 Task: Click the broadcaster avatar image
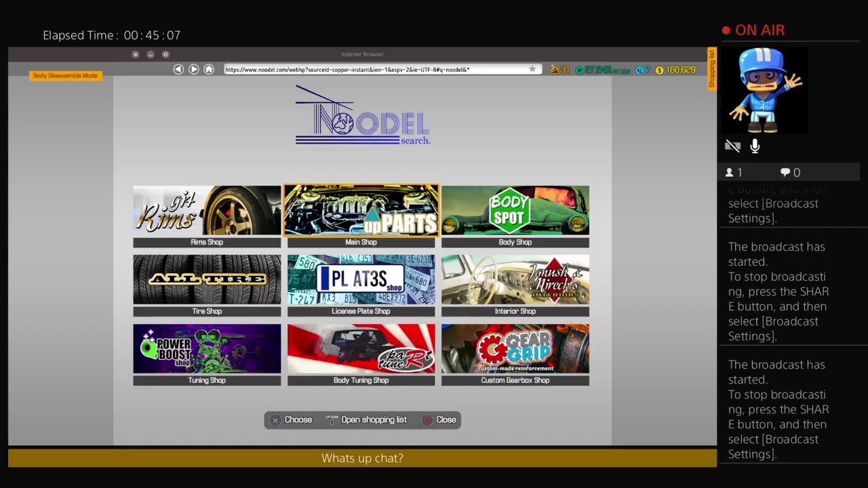[765, 90]
